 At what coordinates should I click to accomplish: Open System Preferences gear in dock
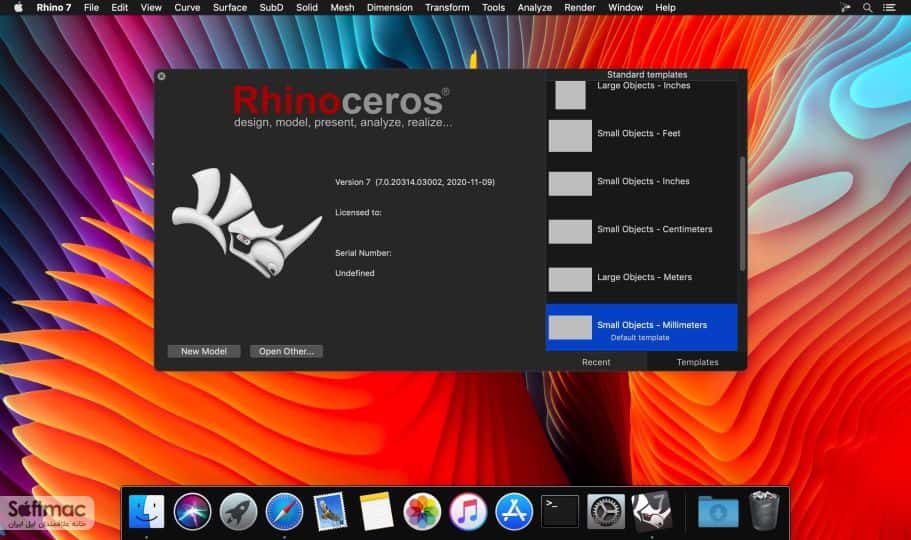pos(606,512)
